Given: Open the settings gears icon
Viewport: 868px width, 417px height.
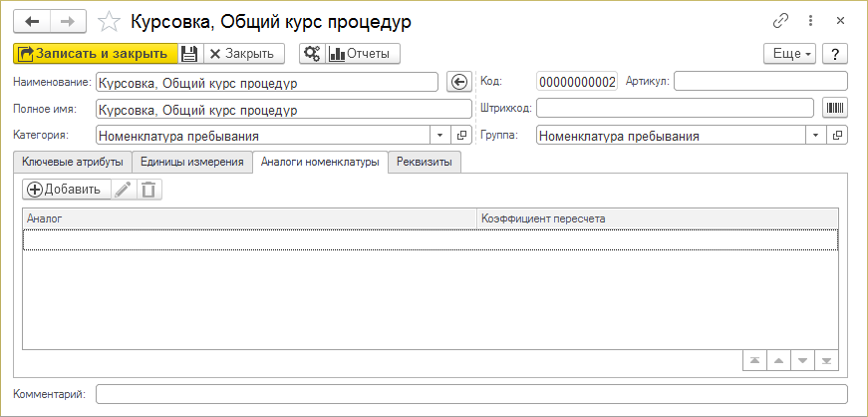Looking at the screenshot, I should tap(311, 53).
